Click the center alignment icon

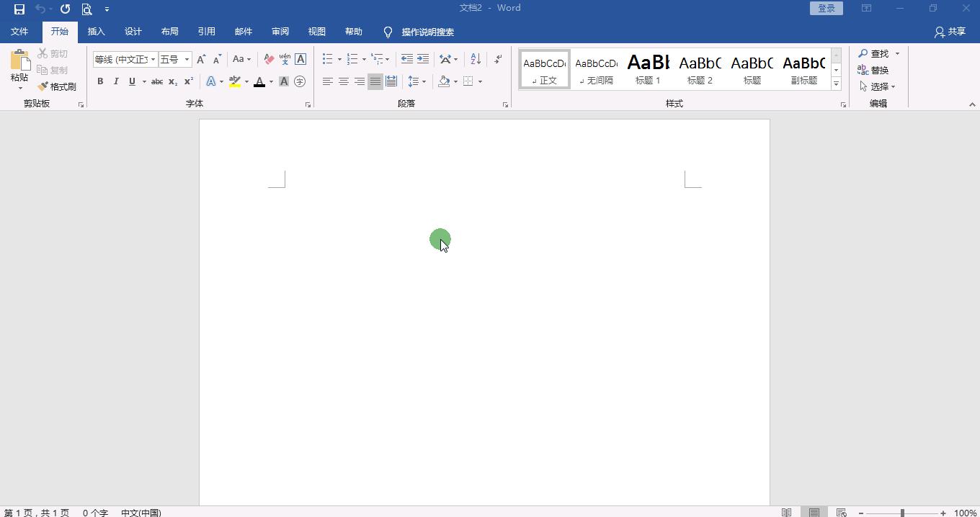[x=344, y=81]
